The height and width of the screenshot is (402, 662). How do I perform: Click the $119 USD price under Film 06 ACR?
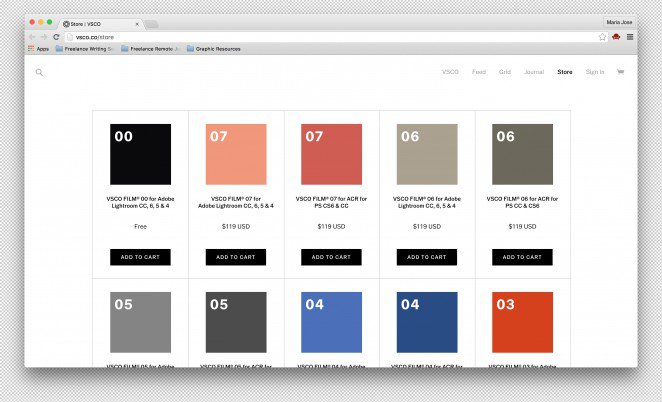[x=522, y=227]
